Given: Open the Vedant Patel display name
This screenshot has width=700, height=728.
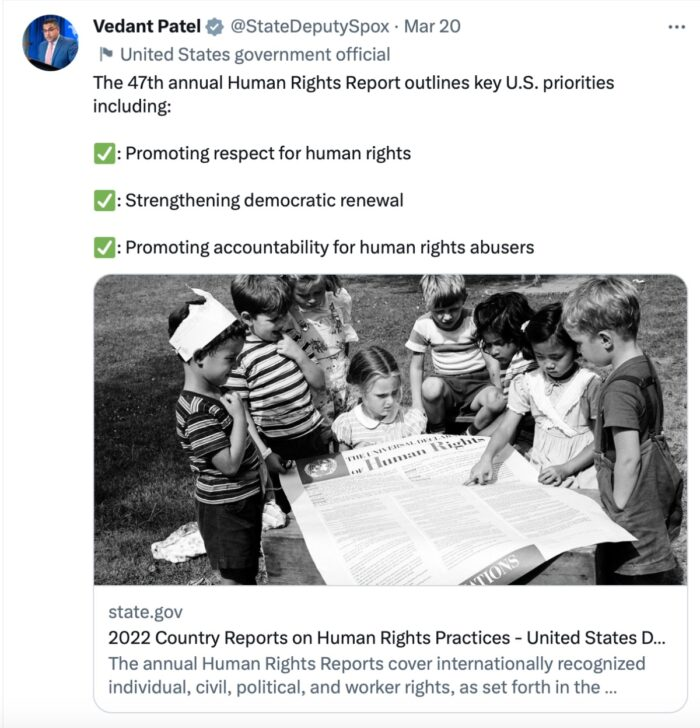Looking at the screenshot, I should point(147,26).
